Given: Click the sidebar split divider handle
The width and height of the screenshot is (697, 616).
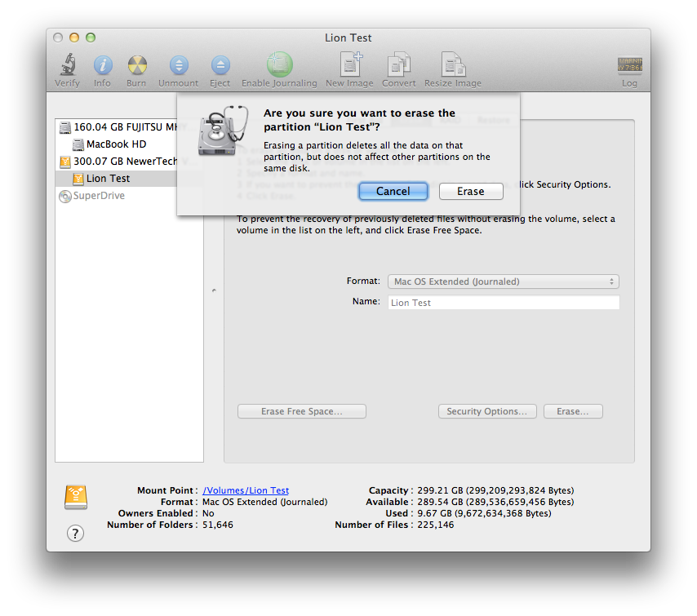Looking at the screenshot, I should [x=214, y=290].
